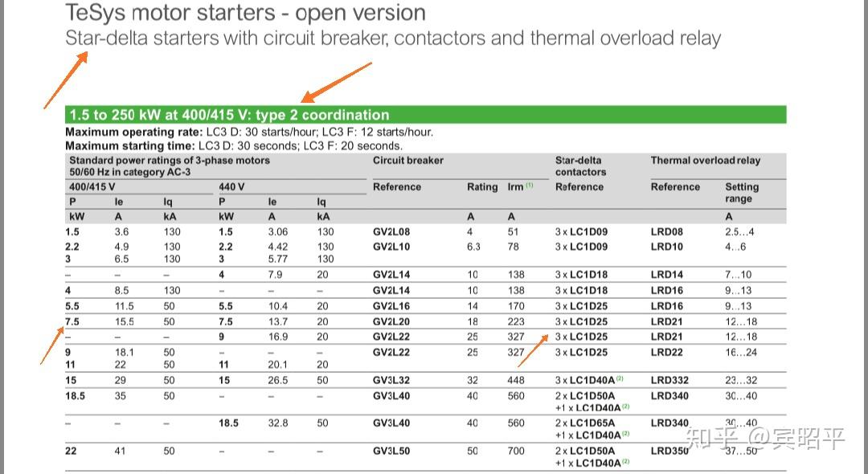
Task: Click the current value "18.1"
Action: pyautogui.click(x=124, y=353)
